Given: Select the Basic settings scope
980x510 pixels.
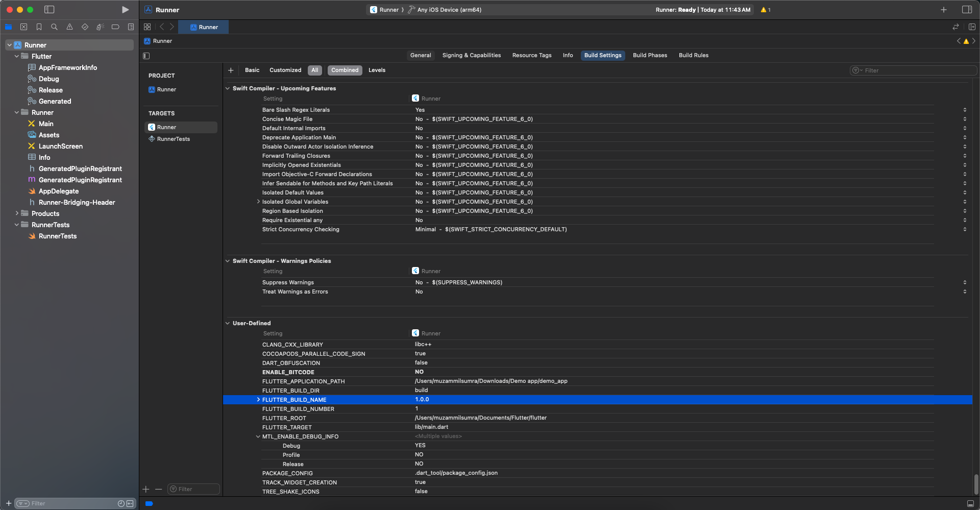Looking at the screenshot, I should (252, 70).
